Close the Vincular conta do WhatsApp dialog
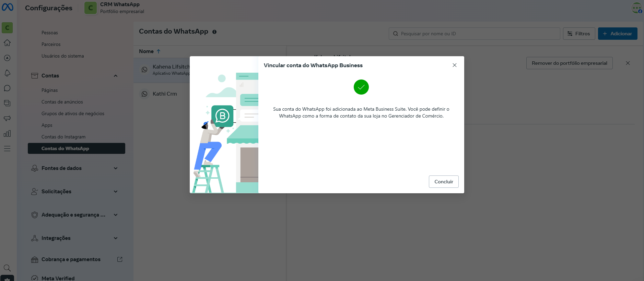The image size is (644, 281). pyautogui.click(x=454, y=65)
